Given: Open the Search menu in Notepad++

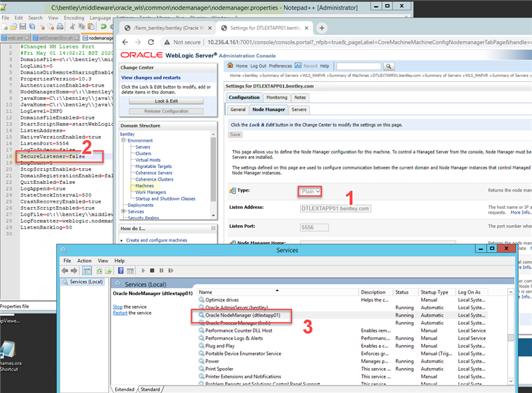Looking at the screenshot, I should [35, 17].
